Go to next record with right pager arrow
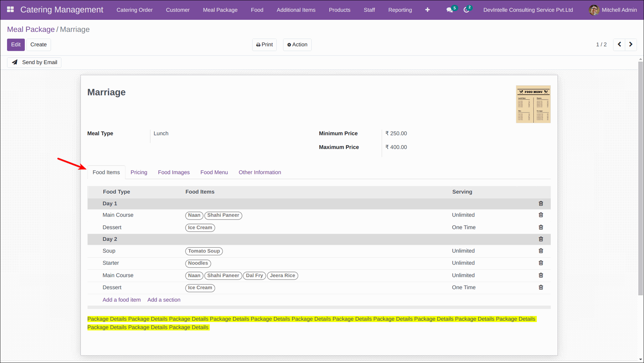The height and width of the screenshot is (363, 644). pyautogui.click(x=631, y=44)
